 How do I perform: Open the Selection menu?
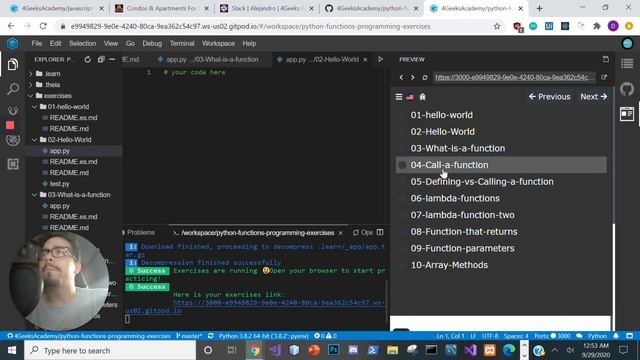coord(82,43)
